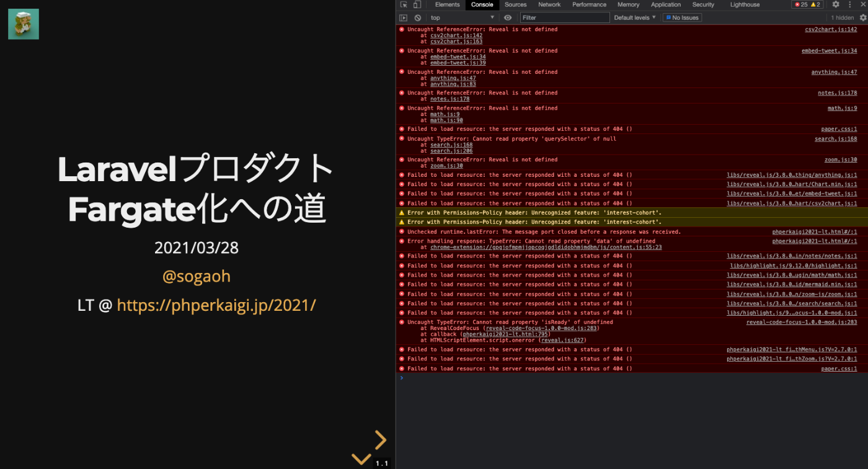
Task: Switch to the Performance tab
Action: point(590,5)
